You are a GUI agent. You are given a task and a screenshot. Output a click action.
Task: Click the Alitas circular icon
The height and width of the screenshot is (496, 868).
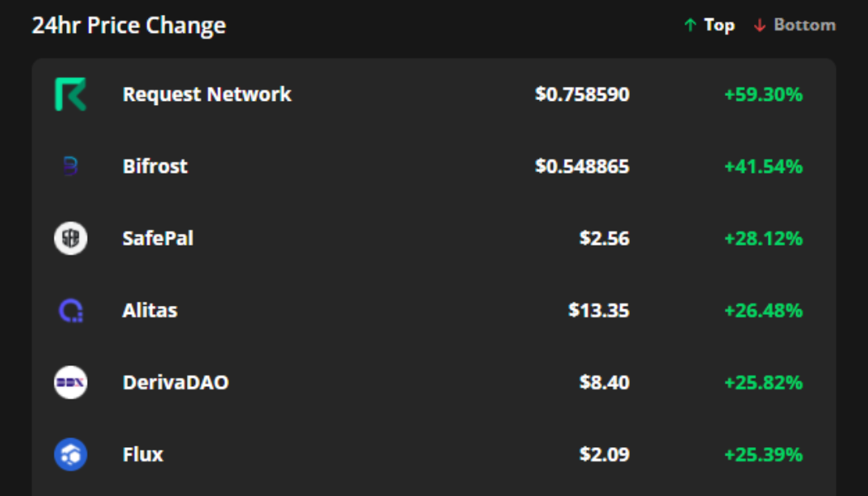(x=71, y=309)
